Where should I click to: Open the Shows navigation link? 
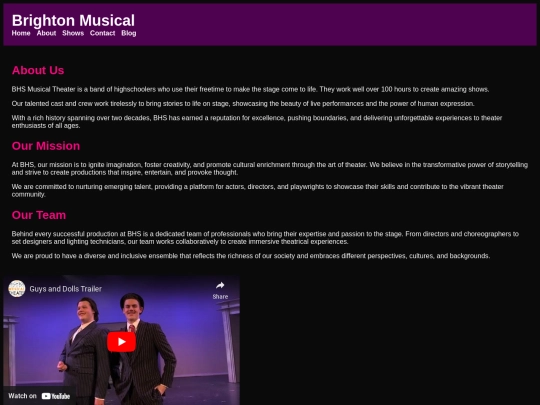(73, 33)
